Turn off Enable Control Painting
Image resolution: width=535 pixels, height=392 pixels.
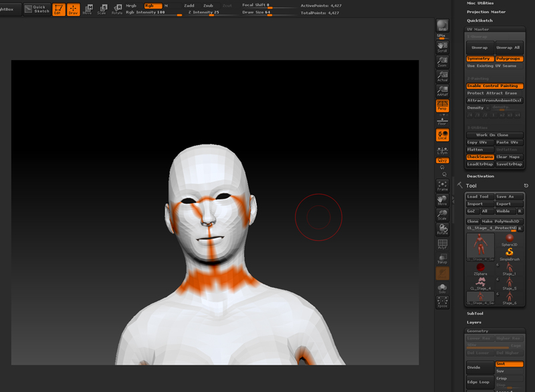[x=495, y=86]
